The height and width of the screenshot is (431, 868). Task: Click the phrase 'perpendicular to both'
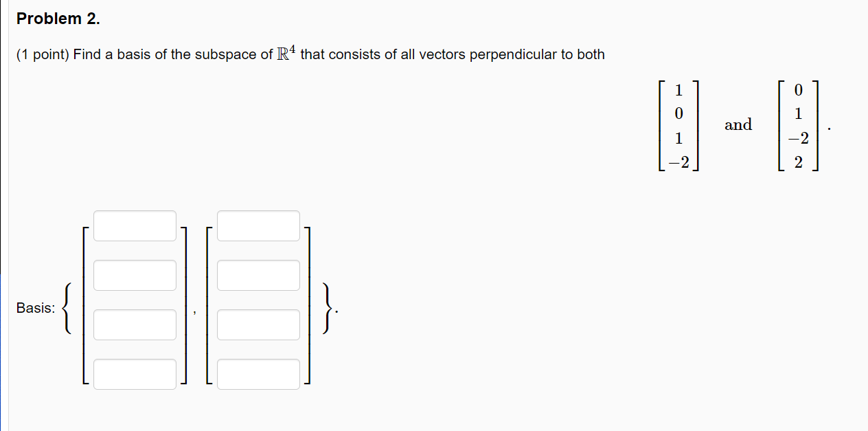click(538, 54)
